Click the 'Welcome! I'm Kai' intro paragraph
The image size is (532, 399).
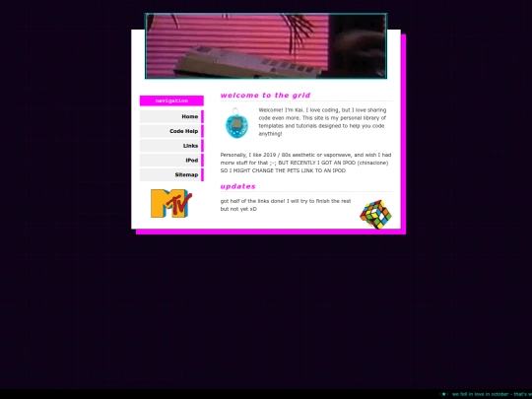(x=322, y=122)
